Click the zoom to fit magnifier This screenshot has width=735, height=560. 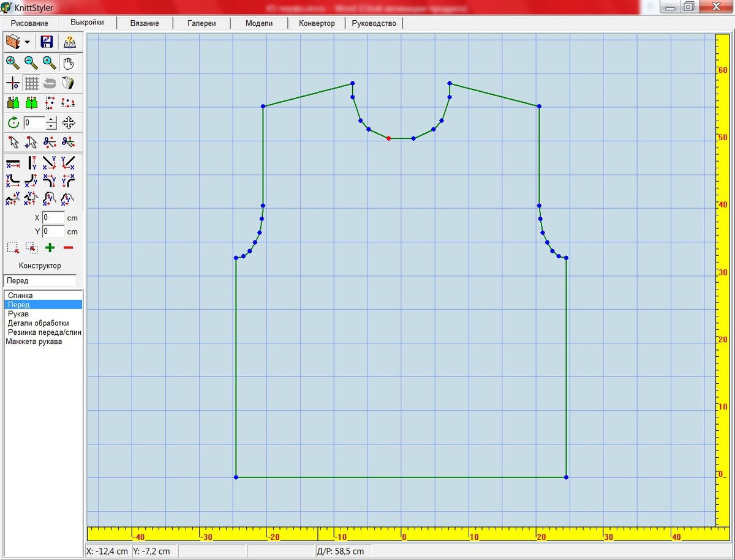coord(50,62)
